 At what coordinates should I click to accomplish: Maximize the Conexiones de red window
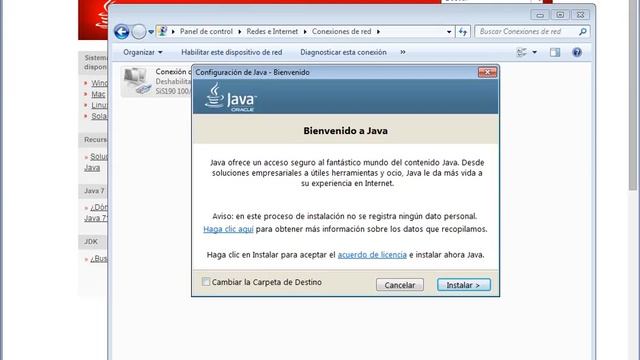[560, 15]
